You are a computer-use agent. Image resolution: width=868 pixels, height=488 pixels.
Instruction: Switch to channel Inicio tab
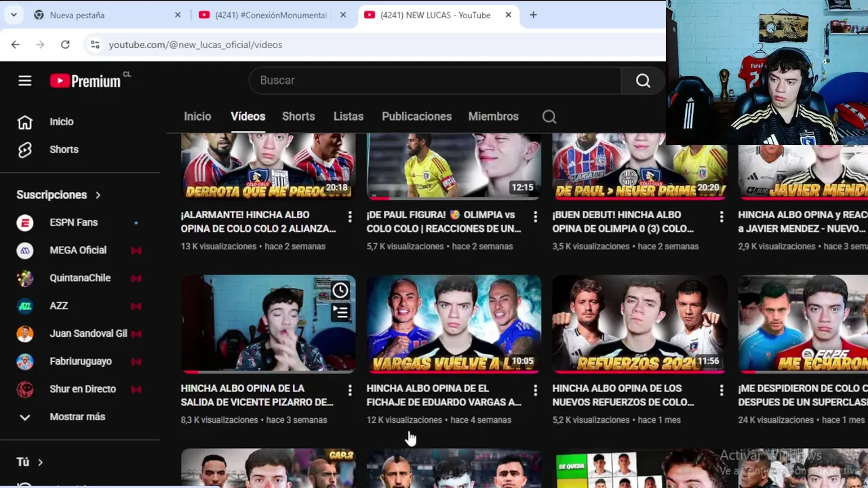pyautogui.click(x=197, y=117)
